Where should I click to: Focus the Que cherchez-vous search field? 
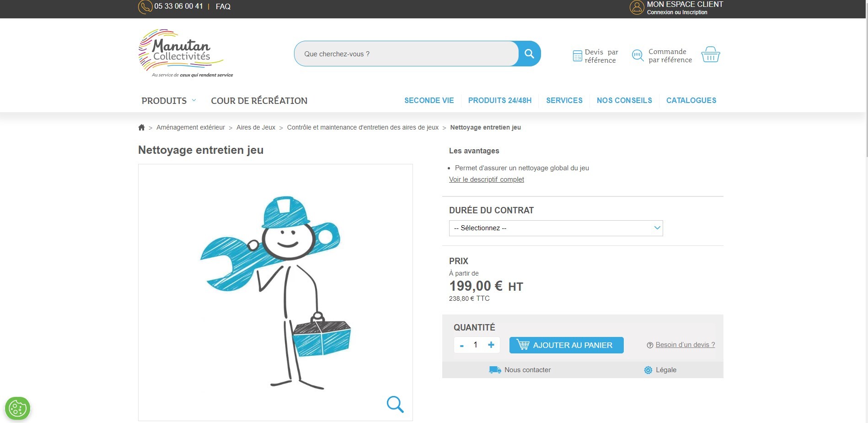[407, 54]
